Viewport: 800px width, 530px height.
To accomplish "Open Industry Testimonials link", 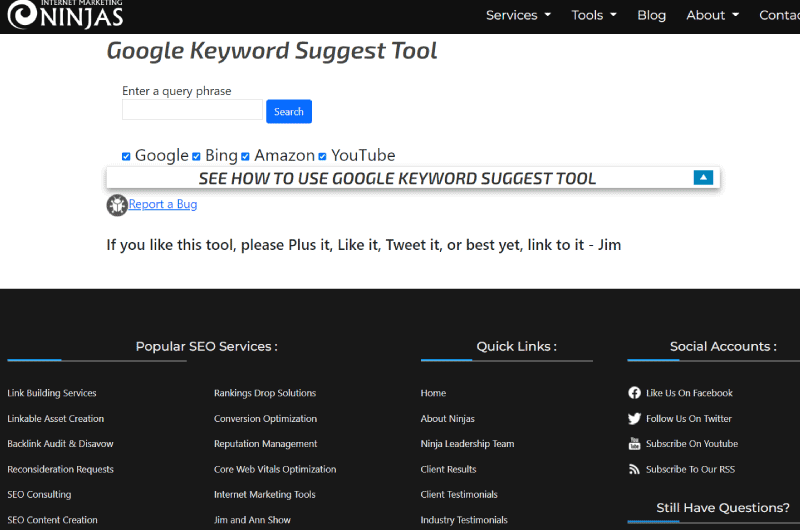I will coord(464,520).
